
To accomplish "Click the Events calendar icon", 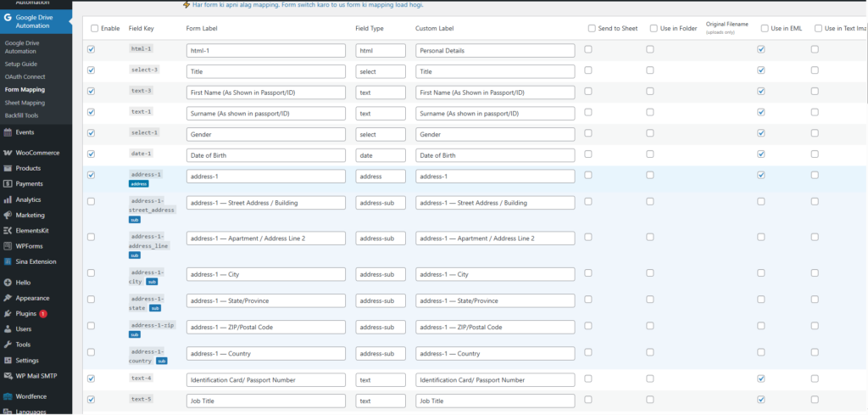I will coord(8,132).
